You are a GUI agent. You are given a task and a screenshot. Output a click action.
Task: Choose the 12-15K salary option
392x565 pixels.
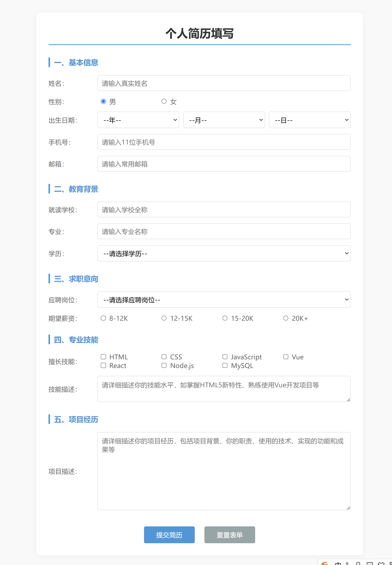pos(164,318)
